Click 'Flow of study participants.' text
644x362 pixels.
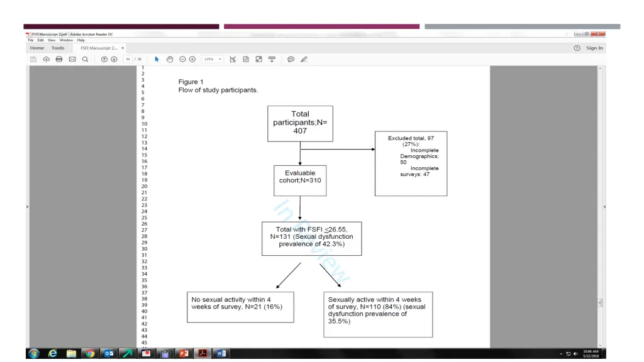(x=218, y=90)
